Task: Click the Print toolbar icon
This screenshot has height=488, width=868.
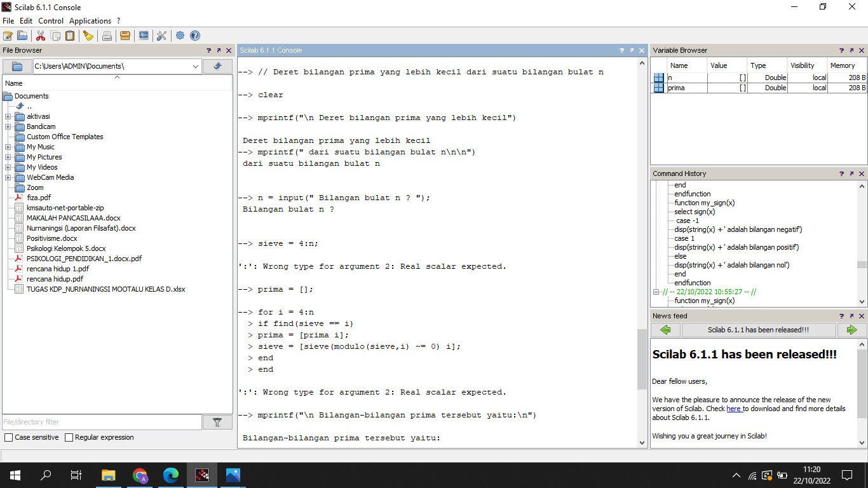Action: (x=107, y=36)
